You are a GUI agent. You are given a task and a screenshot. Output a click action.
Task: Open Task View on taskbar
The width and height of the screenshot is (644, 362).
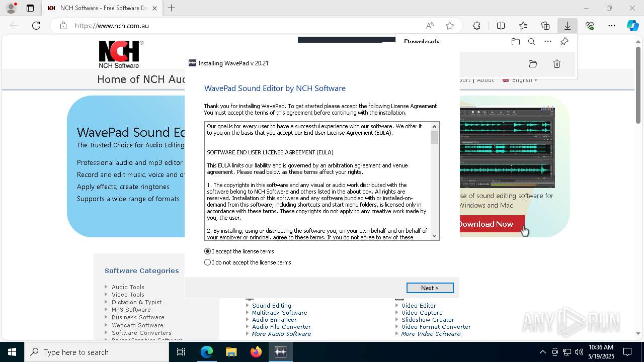pyautogui.click(x=181, y=352)
